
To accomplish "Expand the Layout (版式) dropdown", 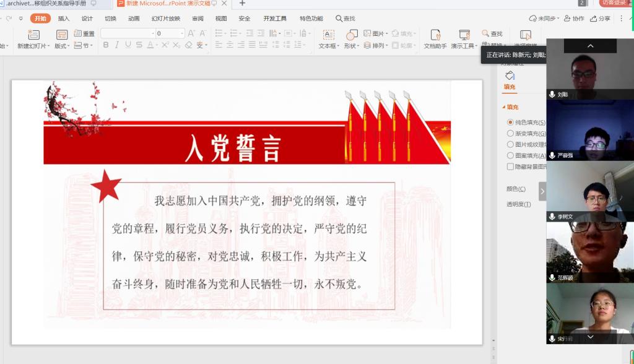I will pyautogui.click(x=62, y=46).
